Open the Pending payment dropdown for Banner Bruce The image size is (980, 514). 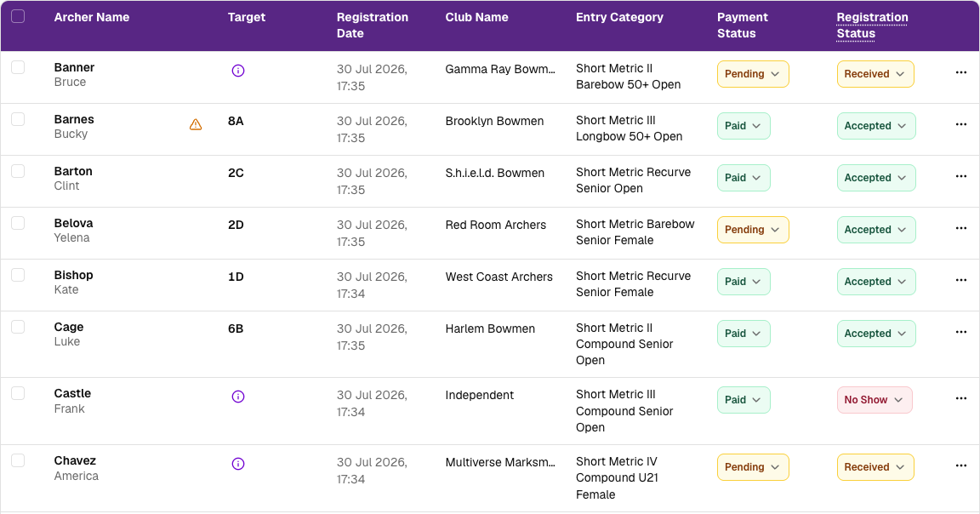(x=753, y=74)
